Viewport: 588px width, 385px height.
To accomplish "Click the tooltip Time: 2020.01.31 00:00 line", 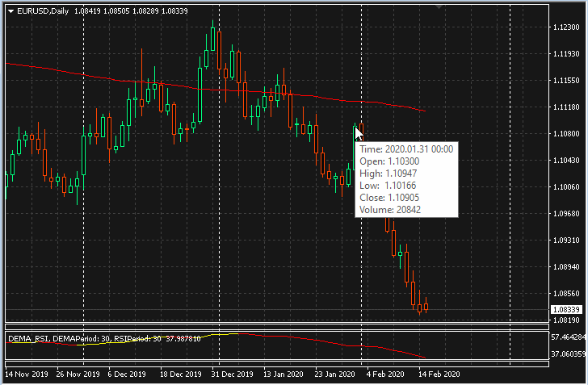I will tap(406, 149).
